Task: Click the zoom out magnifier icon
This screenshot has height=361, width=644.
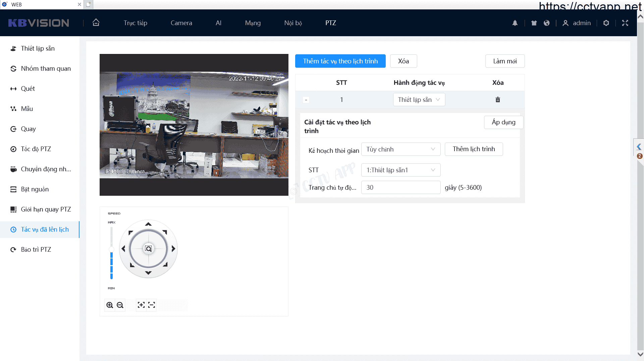Action: [x=120, y=305]
